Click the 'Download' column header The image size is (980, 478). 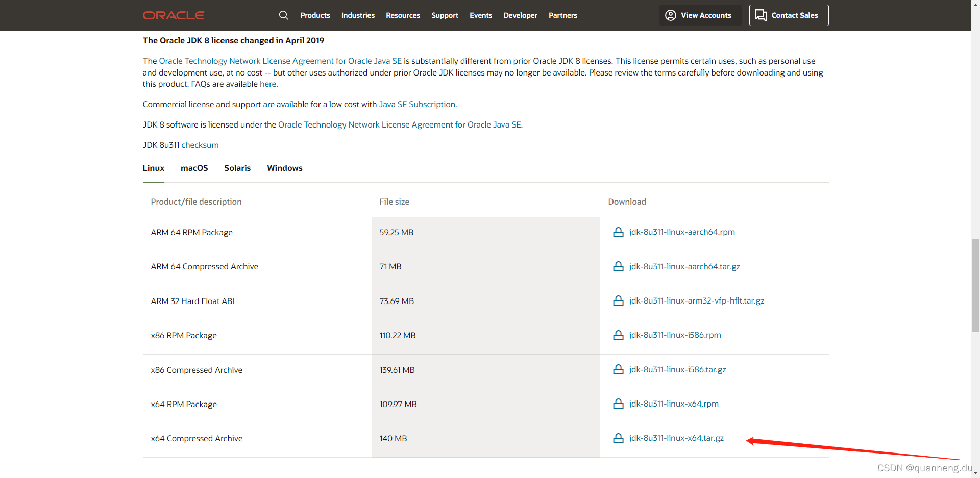627,202
